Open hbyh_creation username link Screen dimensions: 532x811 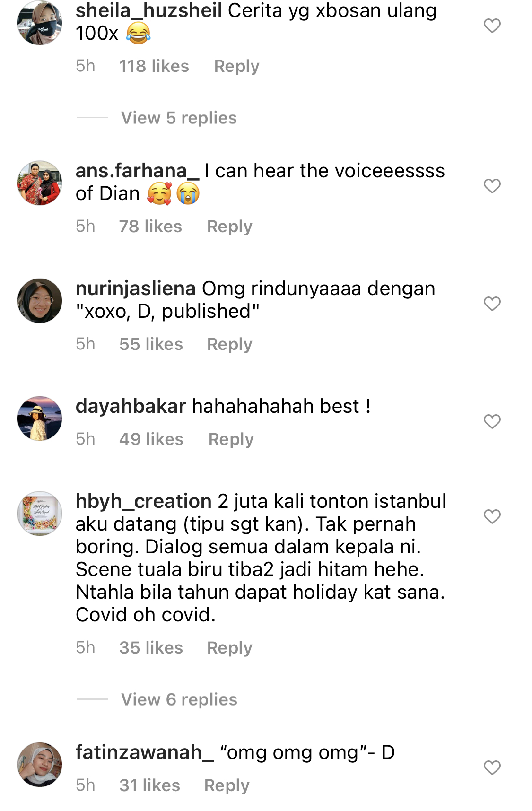[144, 501]
